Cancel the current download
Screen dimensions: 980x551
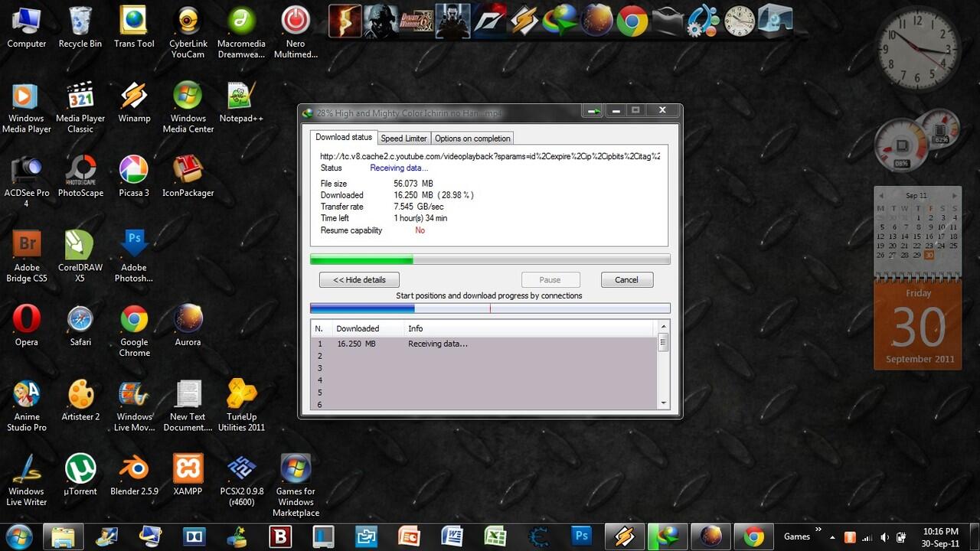point(626,280)
